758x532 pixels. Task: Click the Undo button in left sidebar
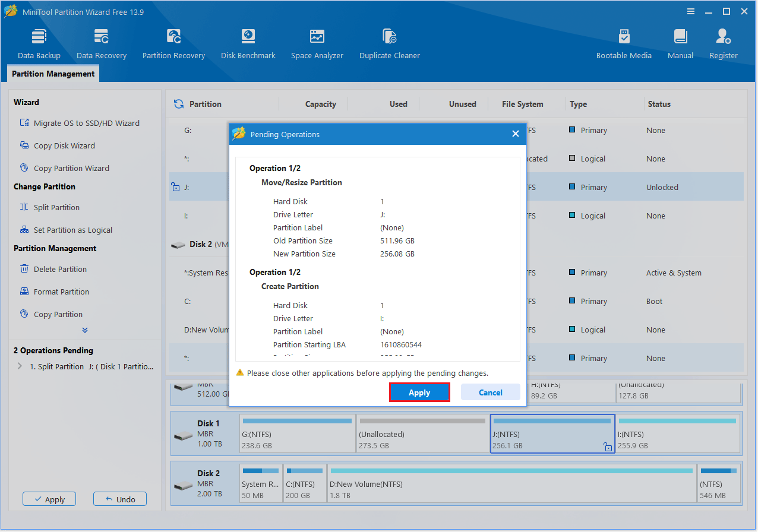tap(120, 499)
